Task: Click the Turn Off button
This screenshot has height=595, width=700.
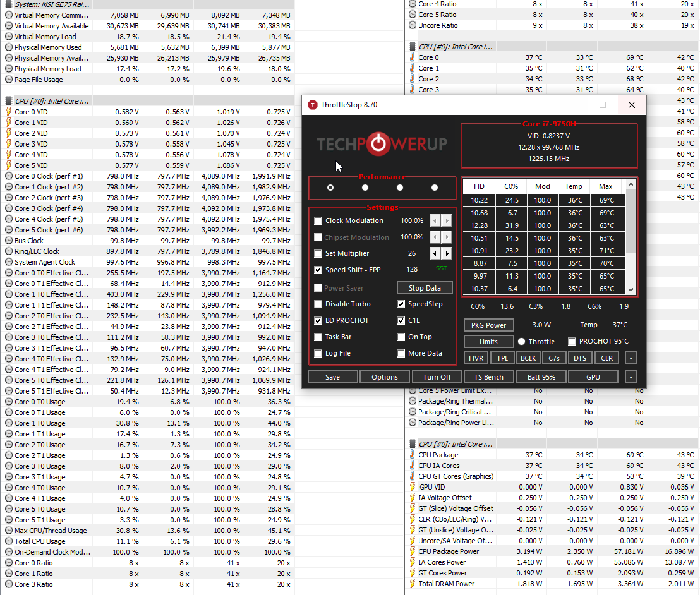Action: click(x=437, y=377)
